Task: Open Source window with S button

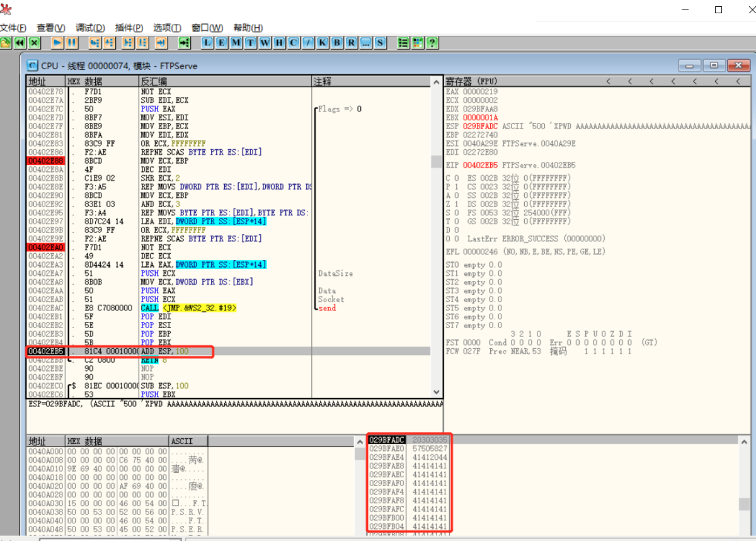Action: [380, 43]
